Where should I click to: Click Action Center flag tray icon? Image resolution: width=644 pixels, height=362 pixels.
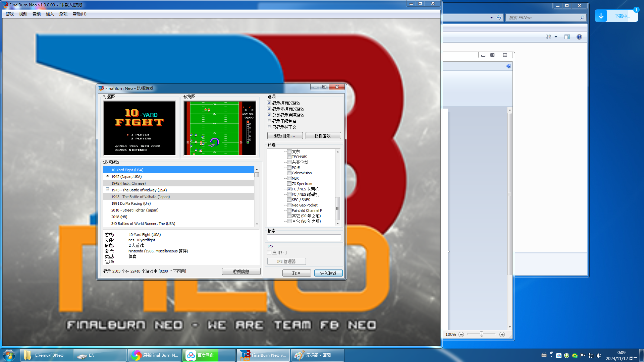(x=583, y=356)
